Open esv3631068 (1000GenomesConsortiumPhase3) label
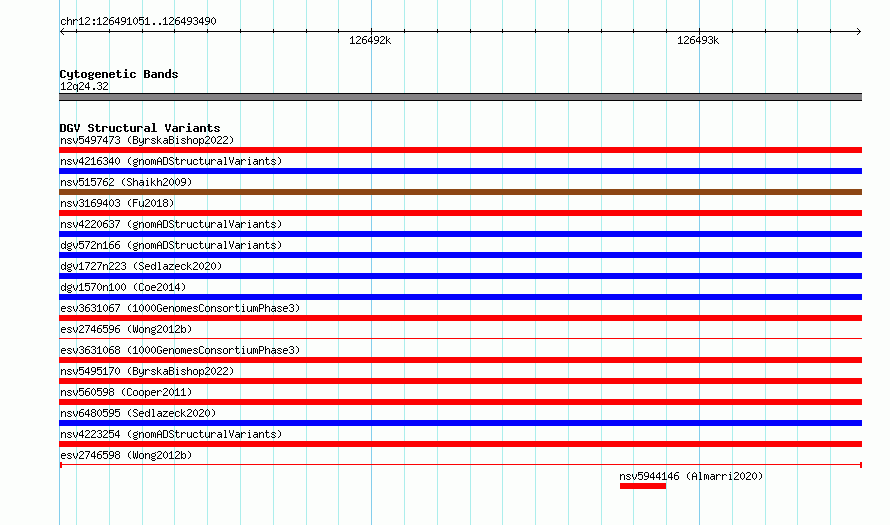Image resolution: width=890 pixels, height=525 pixels. (180, 350)
